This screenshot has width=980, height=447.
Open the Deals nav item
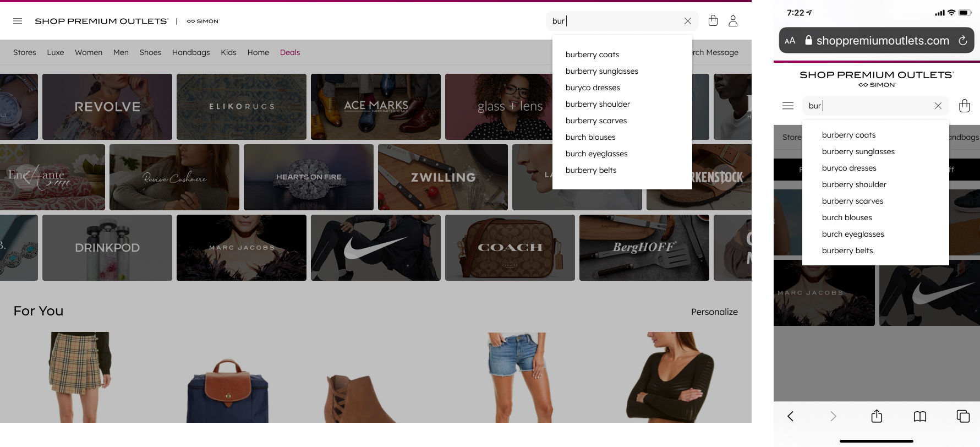(290, 52)
